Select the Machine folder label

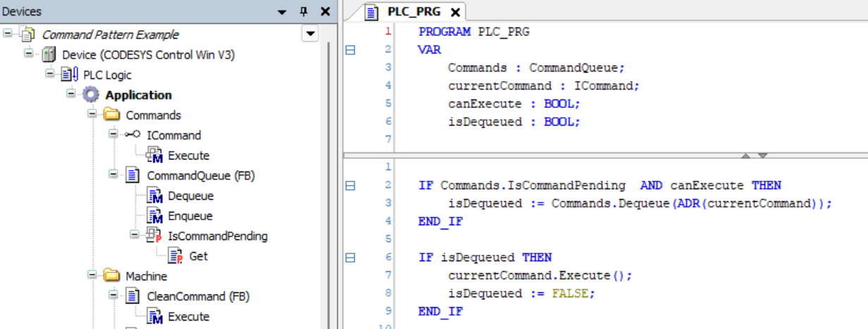click(x=146, y=276)
